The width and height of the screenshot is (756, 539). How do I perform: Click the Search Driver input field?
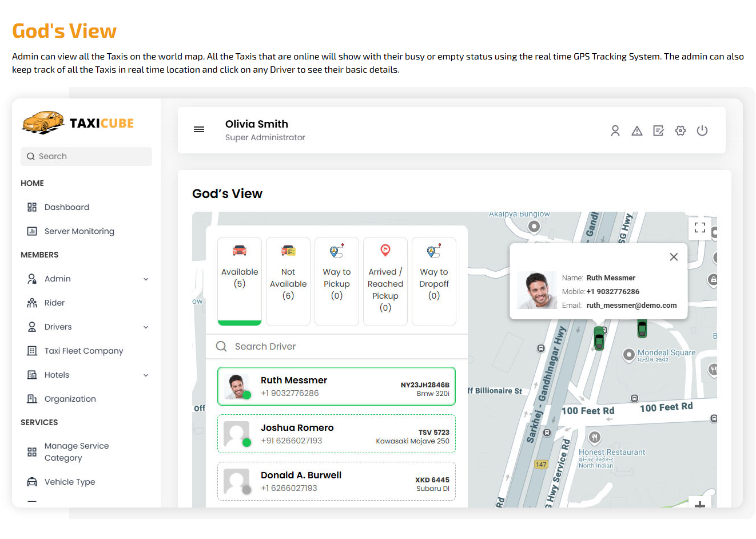pyautogui.click(x=337, y=346)
